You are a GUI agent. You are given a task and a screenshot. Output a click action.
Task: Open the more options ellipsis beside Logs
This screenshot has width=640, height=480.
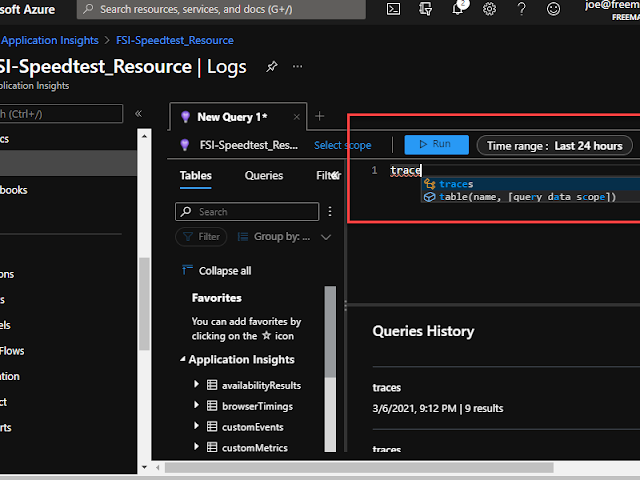point(298,66)
